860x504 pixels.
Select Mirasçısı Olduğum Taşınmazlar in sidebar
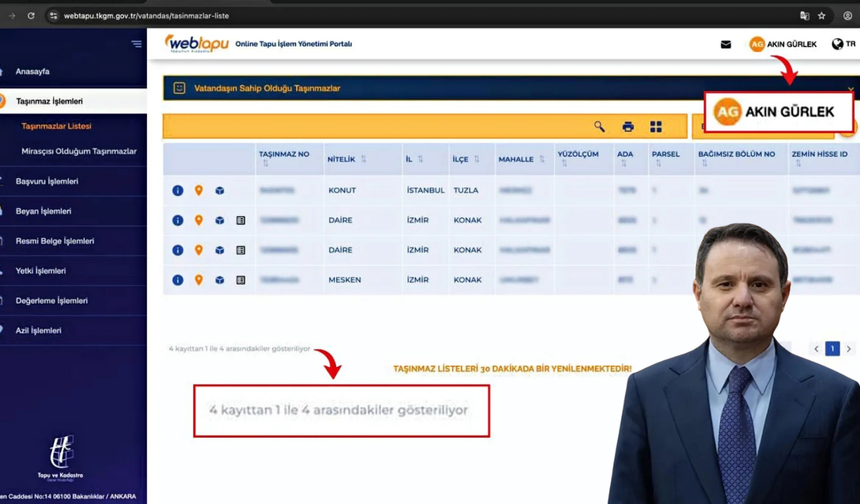79,152
